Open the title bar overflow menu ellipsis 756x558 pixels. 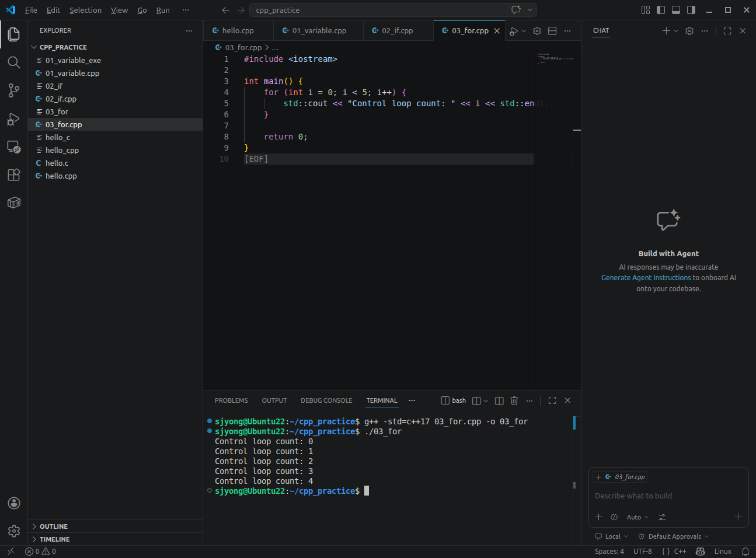click(x=186, y=10)
